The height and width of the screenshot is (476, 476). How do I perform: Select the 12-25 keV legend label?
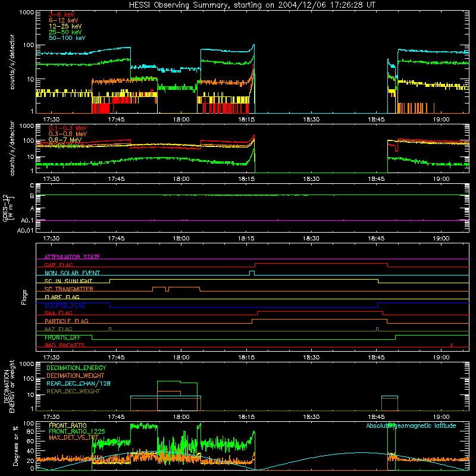65,26
